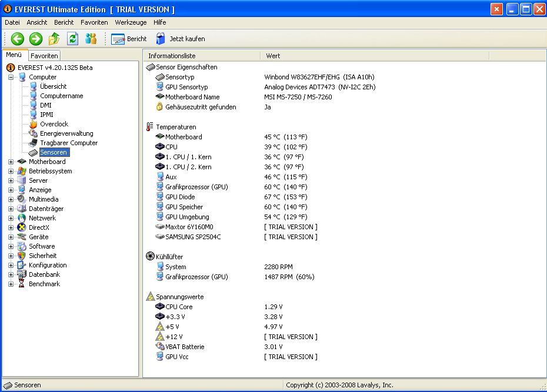This screenshot has height=392, width=547.
Task: Select DMI in the tree
Action: click(x=46, y=105)
